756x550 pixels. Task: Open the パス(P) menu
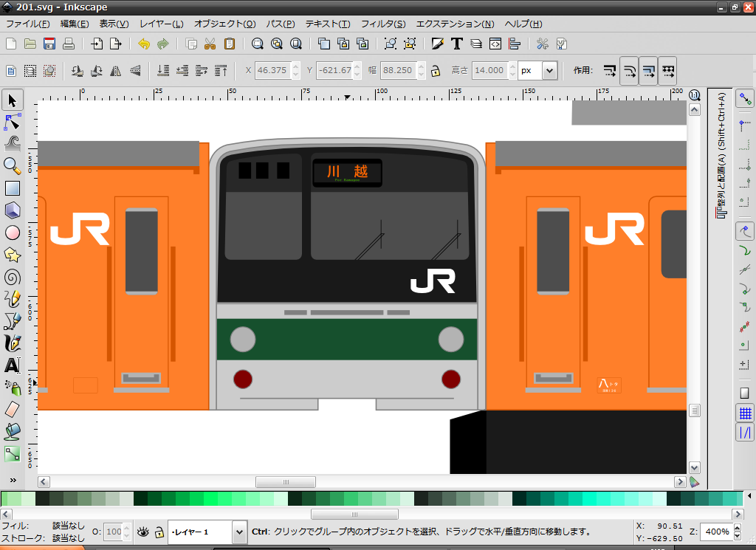281,24
